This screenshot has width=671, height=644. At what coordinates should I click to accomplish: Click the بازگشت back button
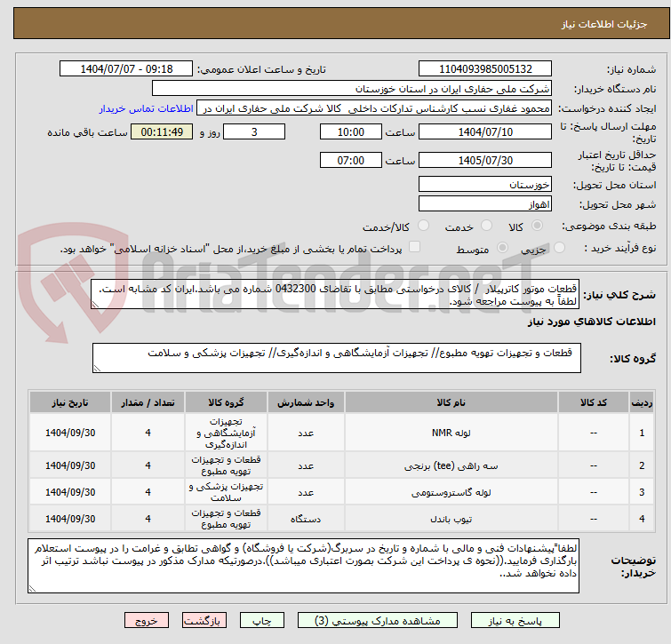pyautogui.click(x=204, y=621)
